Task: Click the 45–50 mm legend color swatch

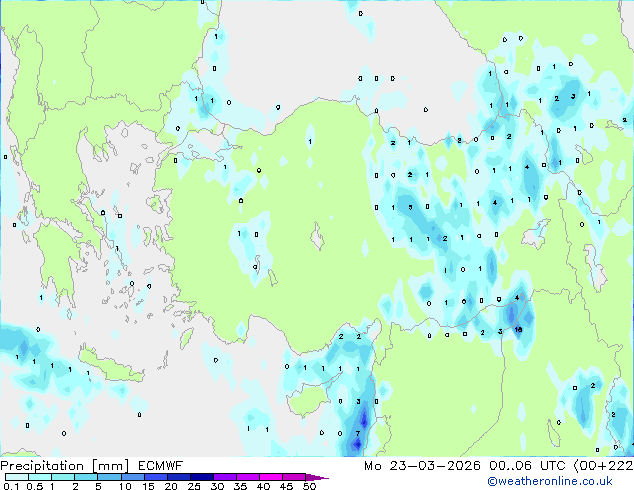Action: click(x=294, y=477)
